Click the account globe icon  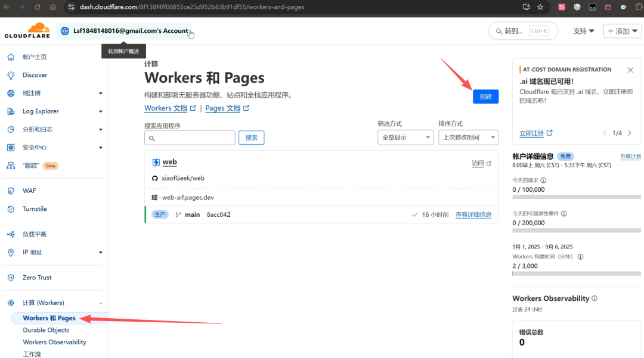(x=65, y=31)
